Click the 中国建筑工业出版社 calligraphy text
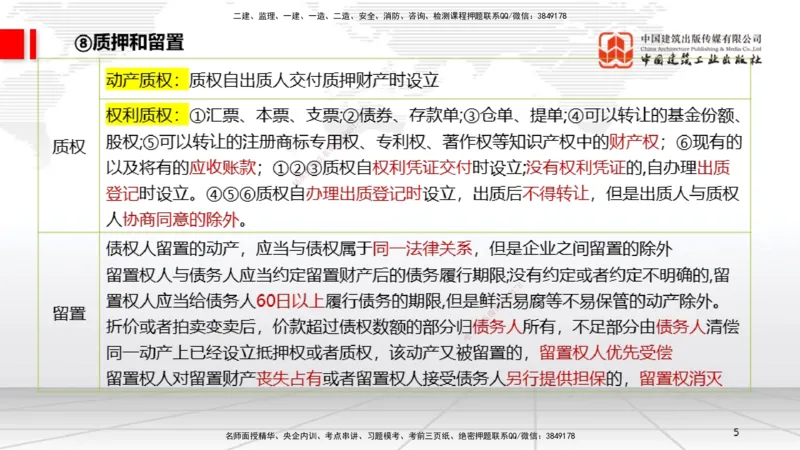 pos(701,59)
